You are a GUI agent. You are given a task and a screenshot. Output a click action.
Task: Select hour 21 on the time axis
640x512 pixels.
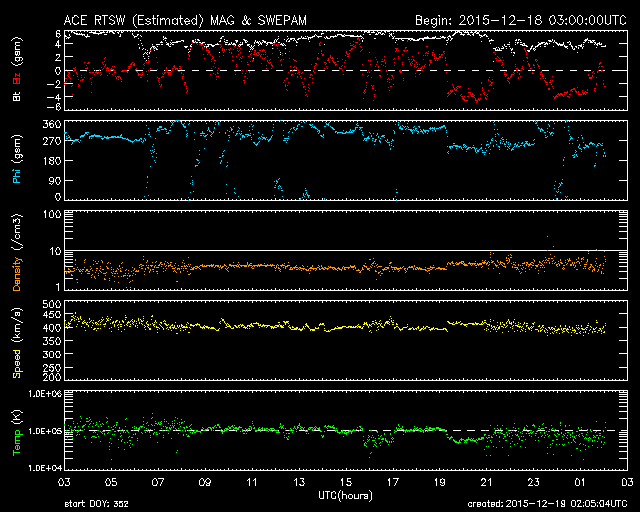pyautogui.click(x=486, y=482)
